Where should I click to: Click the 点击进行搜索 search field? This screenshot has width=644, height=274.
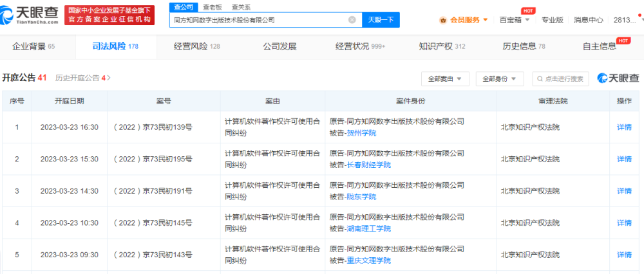point(561,78)
